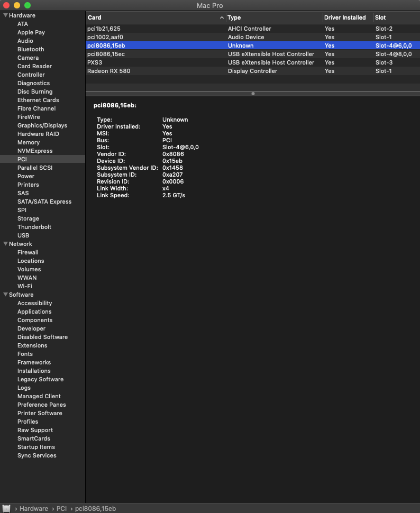Open Apple Pay in the sidebar
This screenshot has width=420, height=513.
click(31, 32)
